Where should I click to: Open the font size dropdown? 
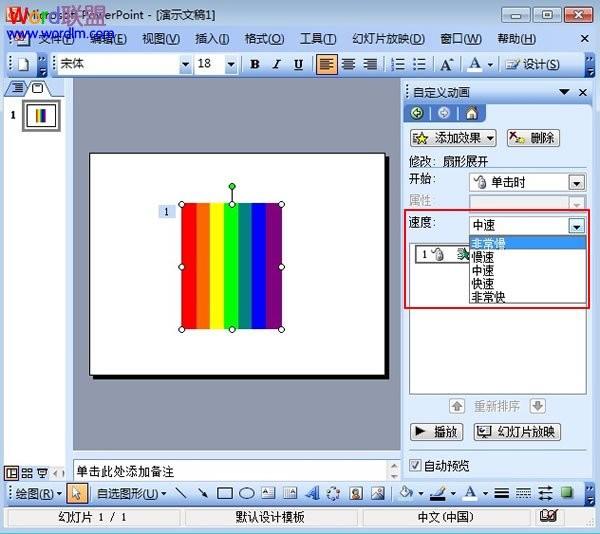[231, 64]
